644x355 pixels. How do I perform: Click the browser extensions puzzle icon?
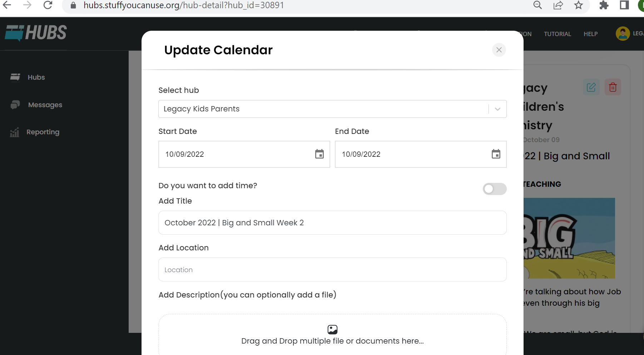click(604, 5)
